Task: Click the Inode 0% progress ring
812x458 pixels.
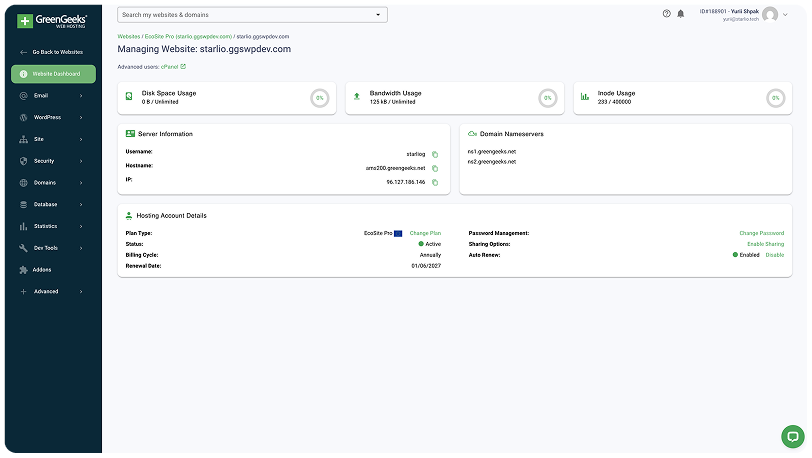Action: click(775, 98)
